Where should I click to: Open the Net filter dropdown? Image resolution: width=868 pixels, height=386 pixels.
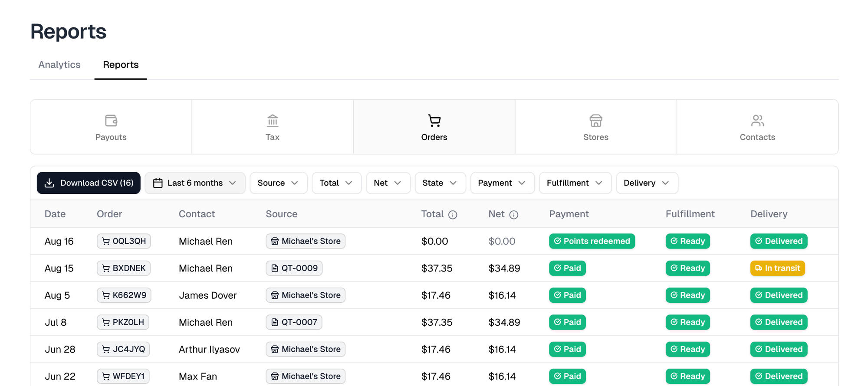(x=388, y=183)
